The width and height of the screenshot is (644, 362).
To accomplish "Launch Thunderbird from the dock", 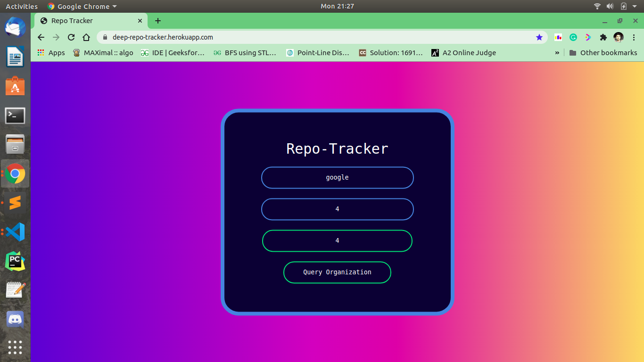I will [15, 27].
